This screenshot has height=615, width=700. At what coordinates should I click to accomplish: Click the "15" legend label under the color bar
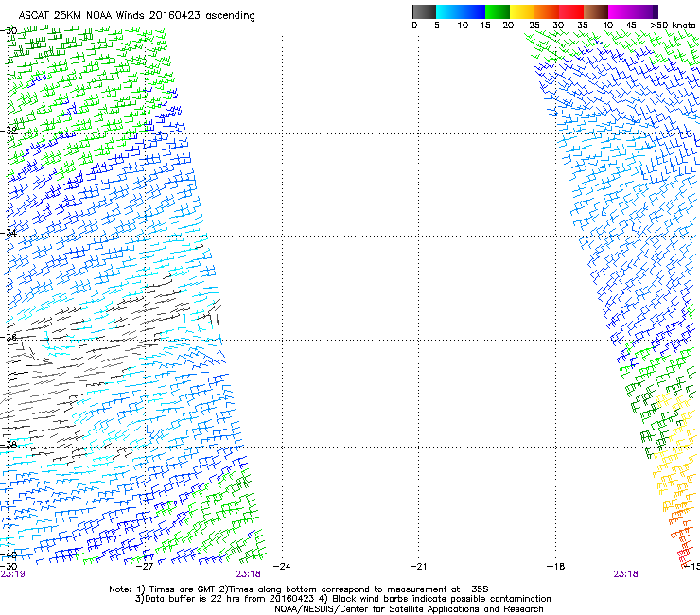[x=485, y=26]
